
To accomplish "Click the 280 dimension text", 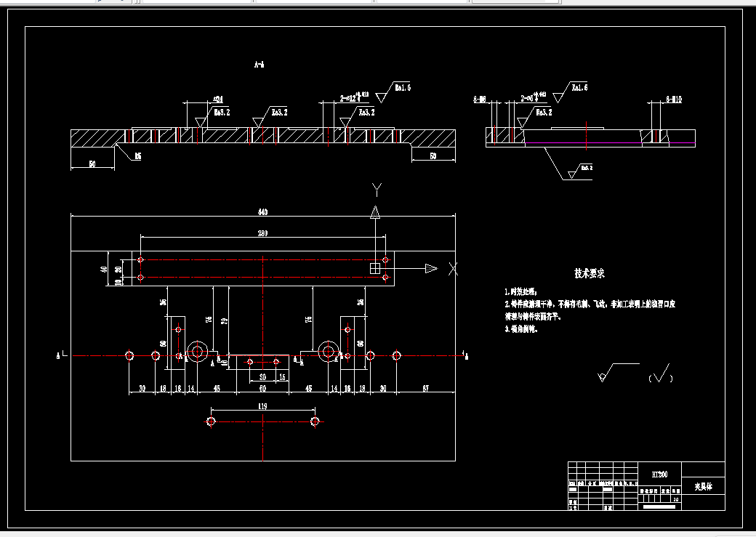I will coord(262,233).
